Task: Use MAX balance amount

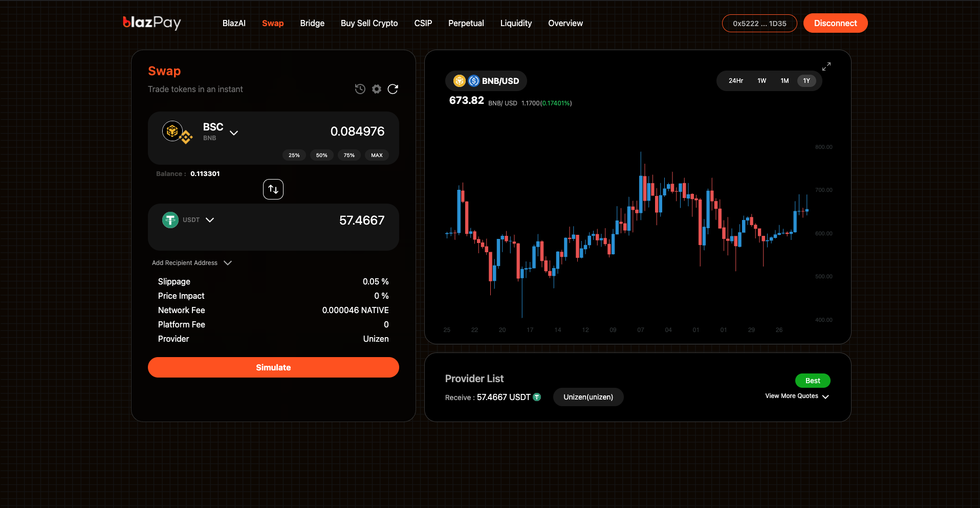Action: coord(377,155)
